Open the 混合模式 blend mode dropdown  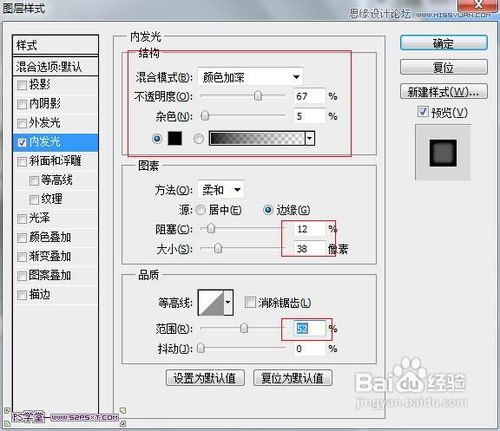click(250, 77)
